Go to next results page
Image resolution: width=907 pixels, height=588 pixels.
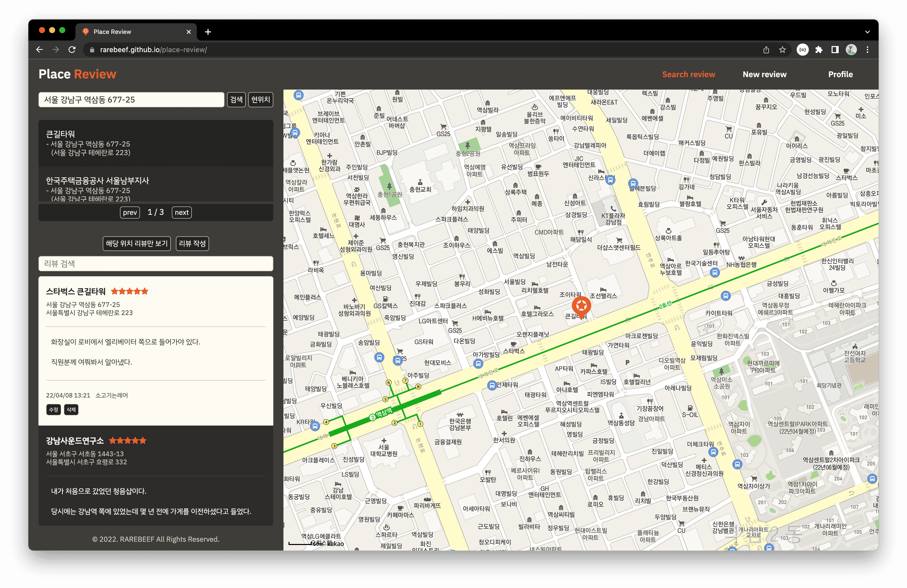coord(181,212)
